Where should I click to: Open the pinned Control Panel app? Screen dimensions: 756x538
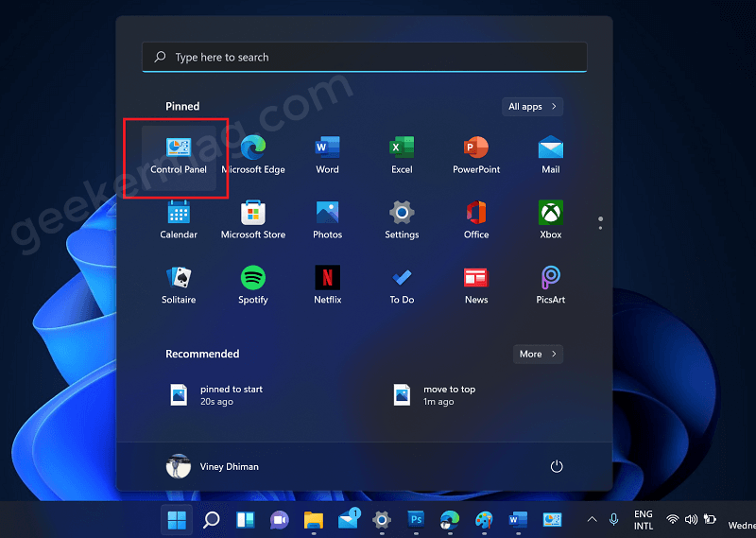pyautogui.click(x=179, y=156)
